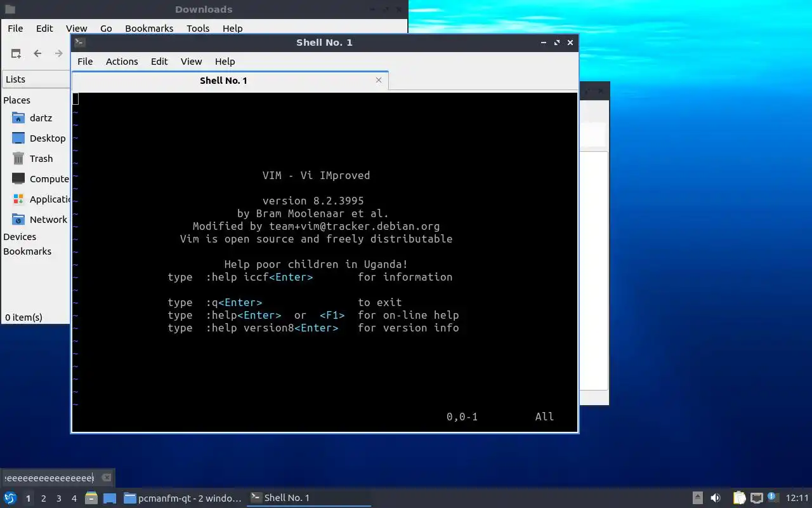Switch to virtual desktop 4
This screenshot has width=812, height=508.
[74, 498]
